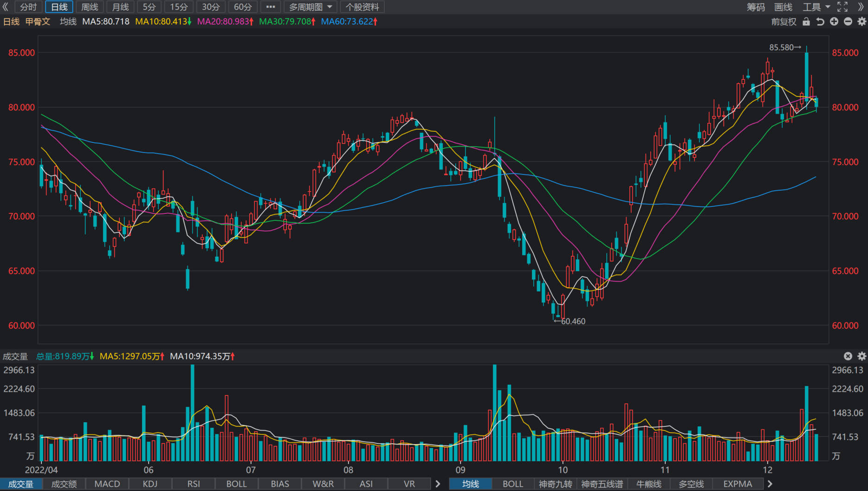The height and width of the screenshot is (491, 868).
Task: Click the undo/reset arrow icon
Action: tap(820, 22)
